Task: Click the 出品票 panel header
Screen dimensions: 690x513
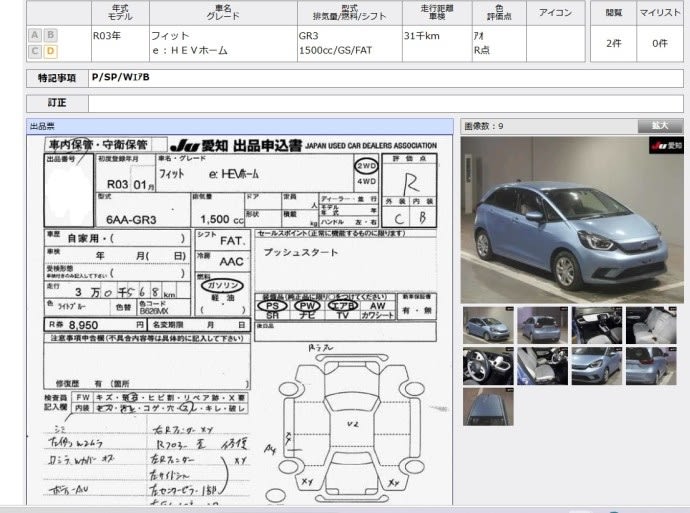Action: (240, 126)
